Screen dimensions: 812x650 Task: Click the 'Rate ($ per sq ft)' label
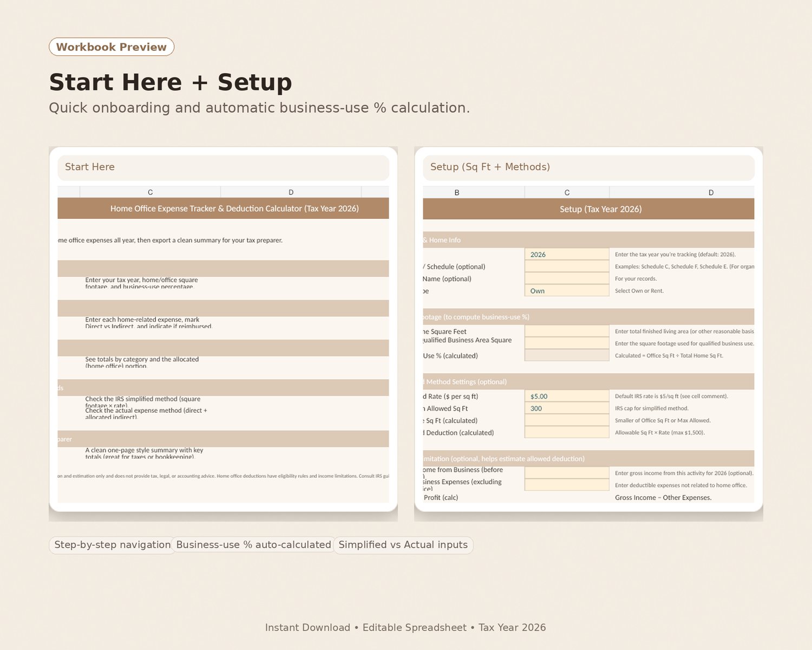pos(451,396)
